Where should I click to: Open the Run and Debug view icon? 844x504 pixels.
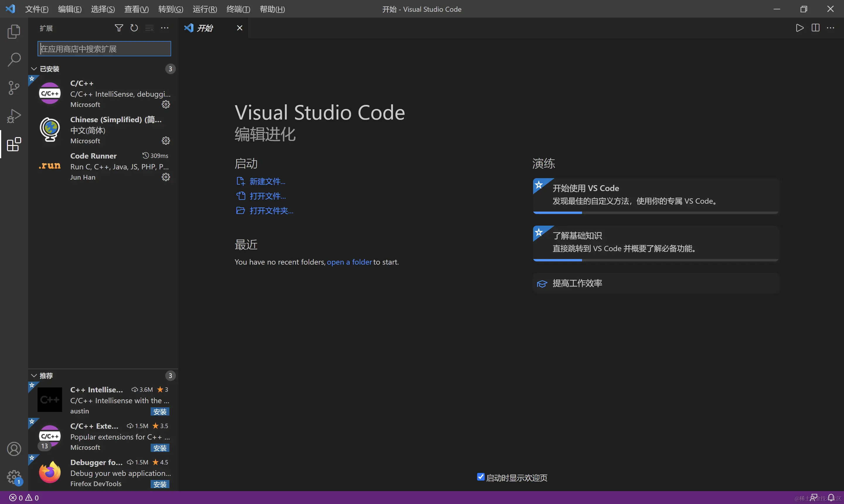[13, 116]
